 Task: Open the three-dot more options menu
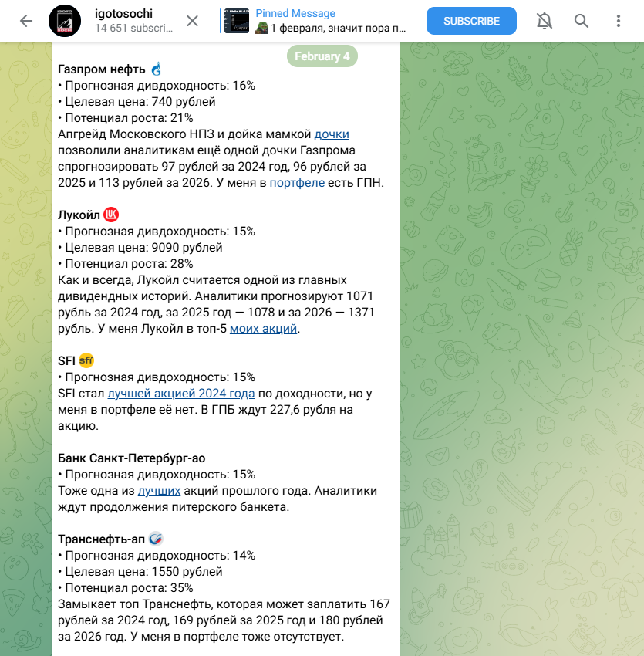tap(619, 21)
